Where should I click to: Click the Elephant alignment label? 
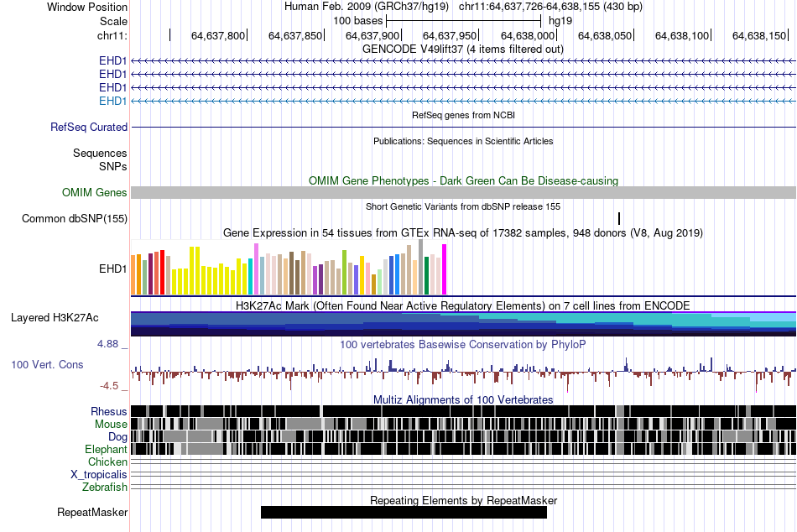(106, 450)
